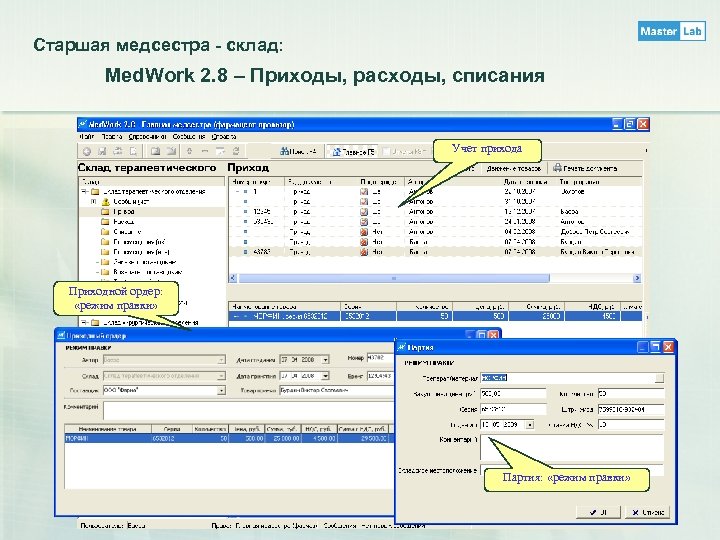Click the Комментарий box in Партия
Image resolution: width=720 pixels, height=540 pixels.
coord(572,447)
